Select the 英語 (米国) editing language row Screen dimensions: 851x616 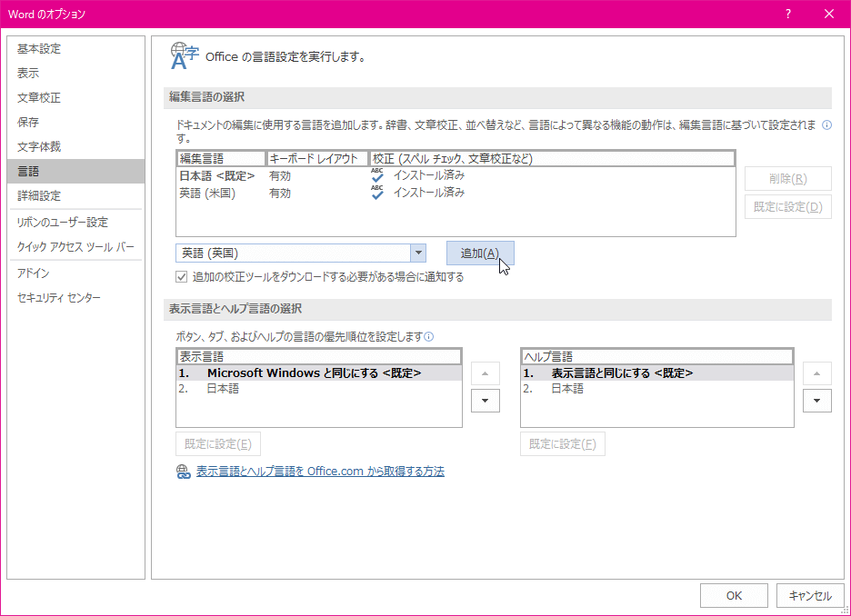(456, 193)
